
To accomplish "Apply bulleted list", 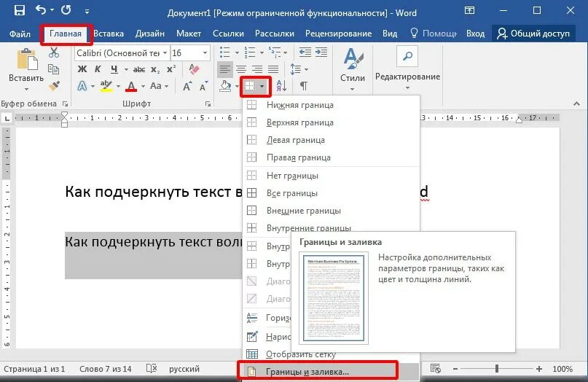I will [x=225, y=52].
